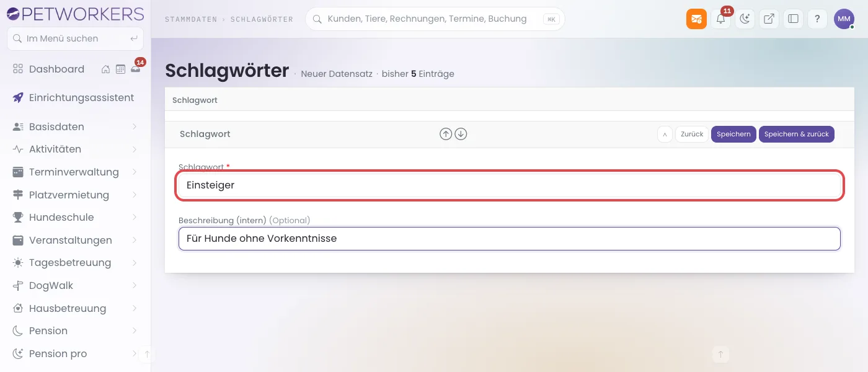Click SCHLAGWÖRTER breadcrumb link
Image resolution: width=868 pixels, height=372 pixels.
click(262, 19)
